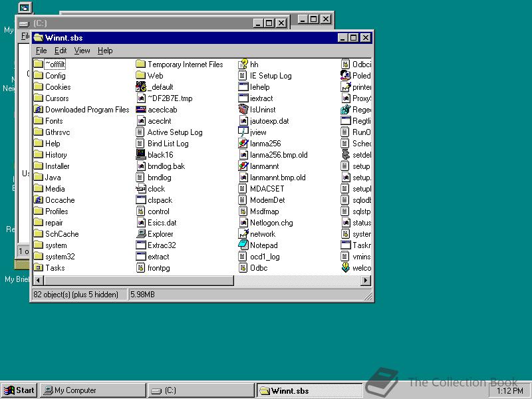Click the Winnt.sbs title bar folder icon

point(39,37)
